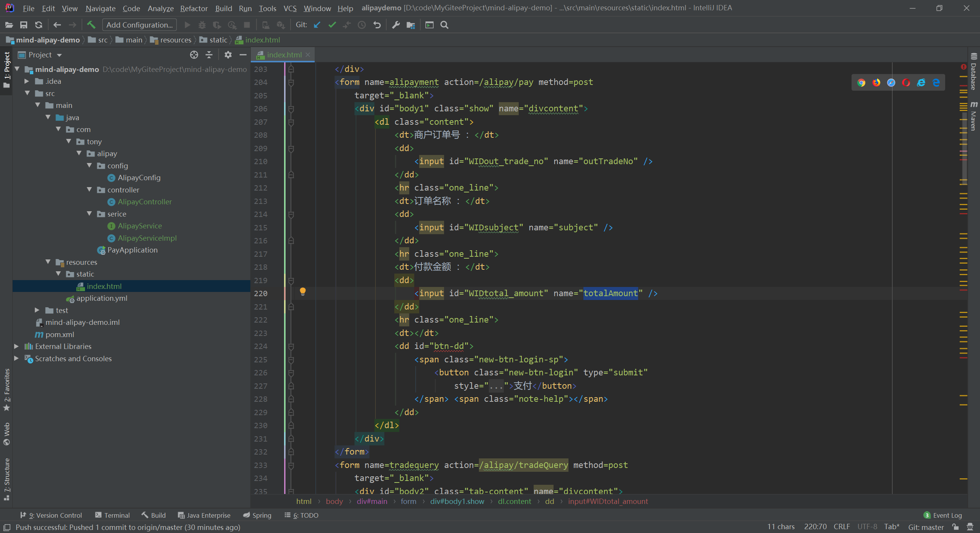Viewport: 980px width, 533px height.
Task: Collapse the controller folder in tree
Action: 90,190
